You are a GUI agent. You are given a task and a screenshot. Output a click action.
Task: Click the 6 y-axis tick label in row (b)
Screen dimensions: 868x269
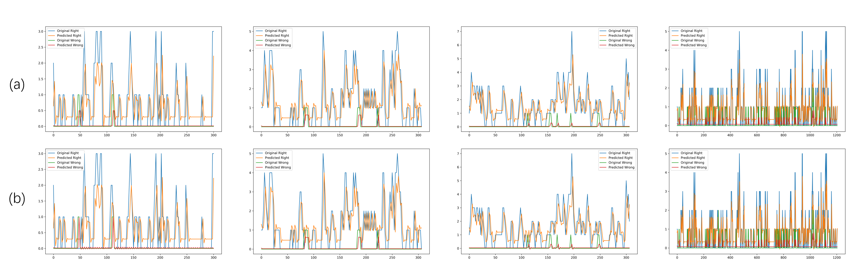(x=457, y=167)
